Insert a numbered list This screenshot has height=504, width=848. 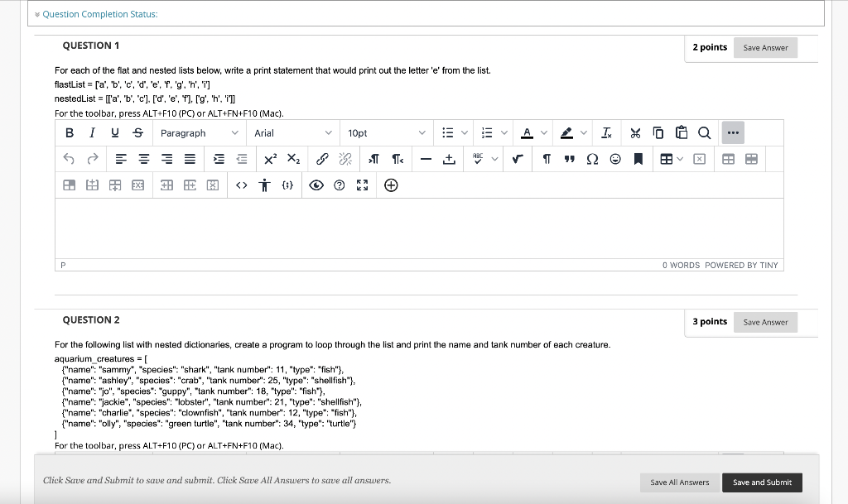[487, 133]
